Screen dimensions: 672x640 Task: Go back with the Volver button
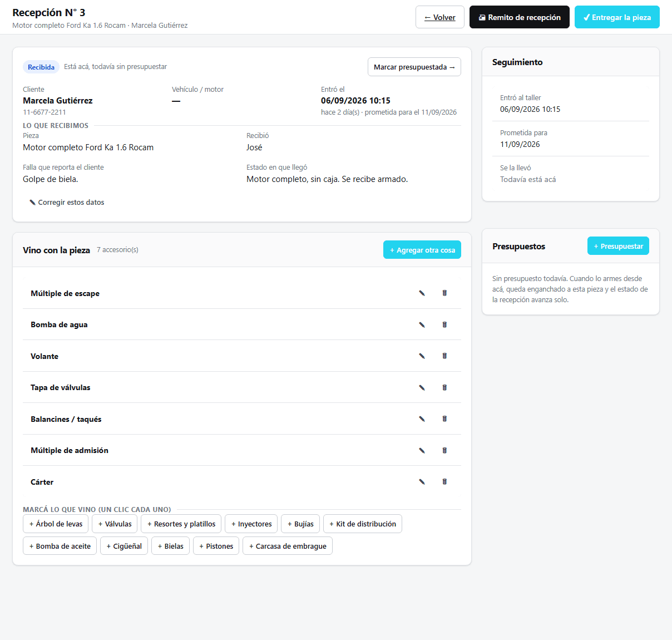point(440,17)
